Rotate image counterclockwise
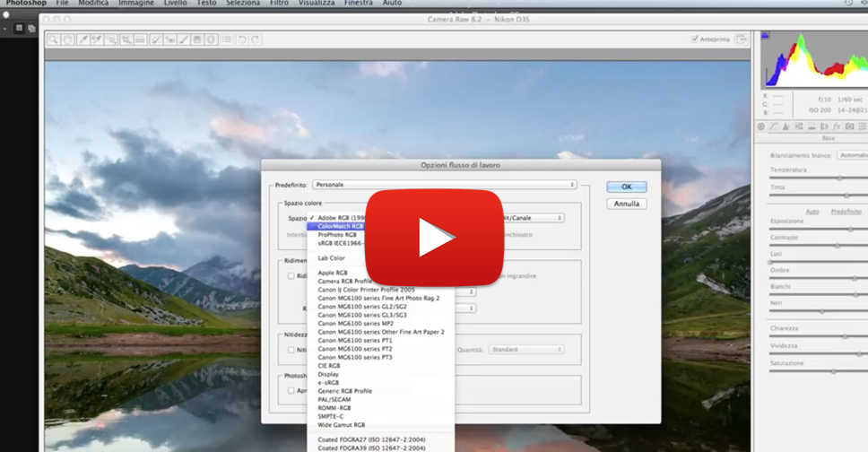The width and height of the screenshot is (868, 452). (x=241, y=39)
